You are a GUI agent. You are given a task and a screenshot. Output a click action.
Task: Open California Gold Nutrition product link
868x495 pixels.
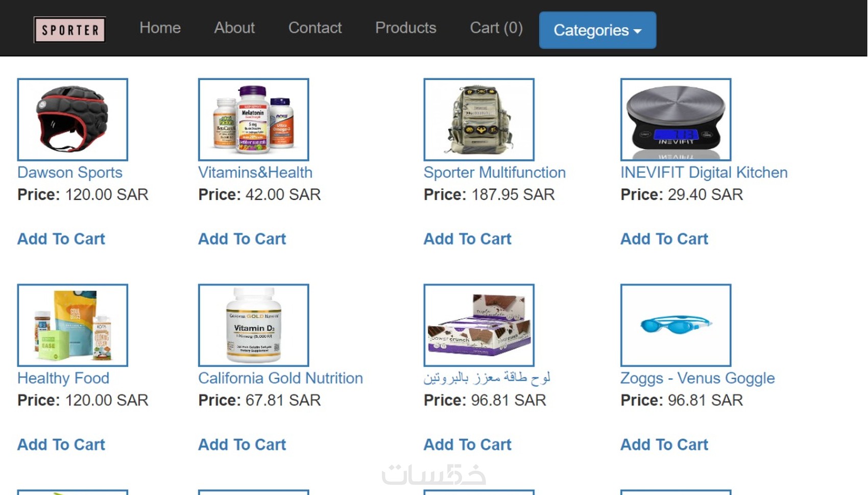[x=280, y=378]
